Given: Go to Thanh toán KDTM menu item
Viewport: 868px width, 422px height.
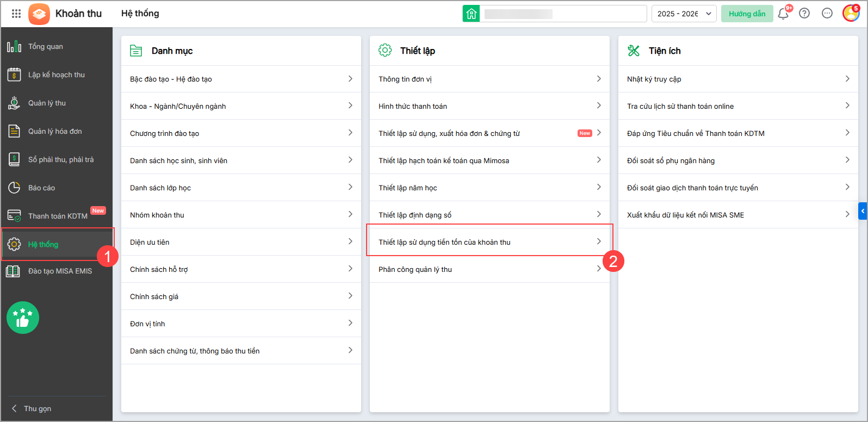Looking at the screenshot, I should (57, 216).
